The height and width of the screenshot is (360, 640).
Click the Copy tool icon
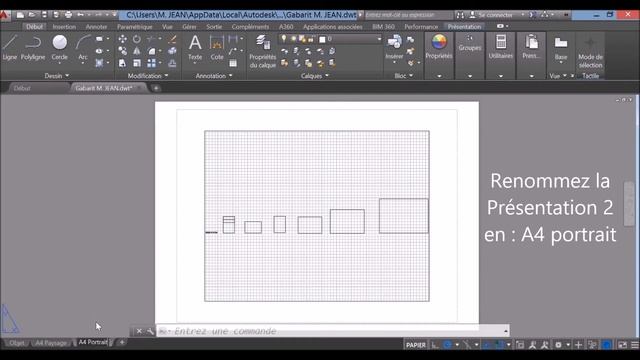coord(122,51)
